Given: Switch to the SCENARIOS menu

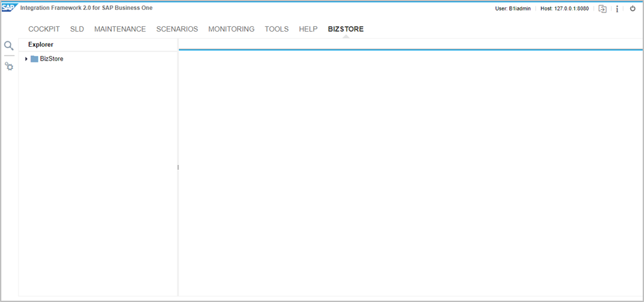Looking at the screenshot, I should (x=177, y=29).
